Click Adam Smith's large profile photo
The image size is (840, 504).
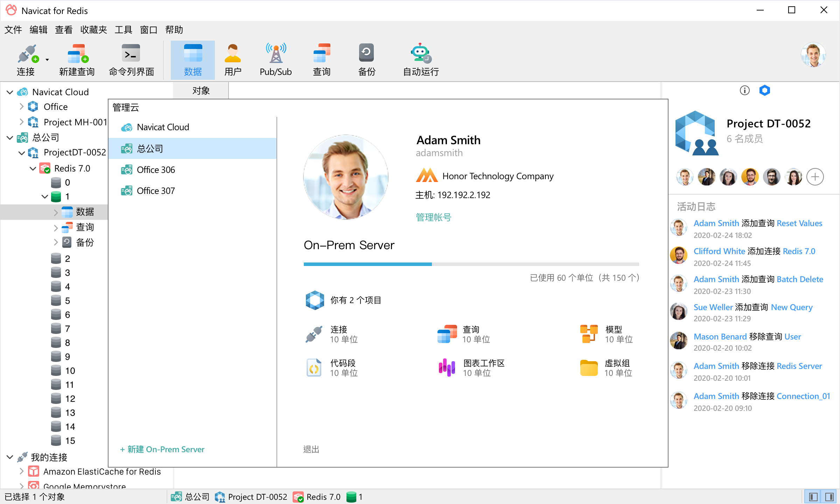(x=346, y=177)
